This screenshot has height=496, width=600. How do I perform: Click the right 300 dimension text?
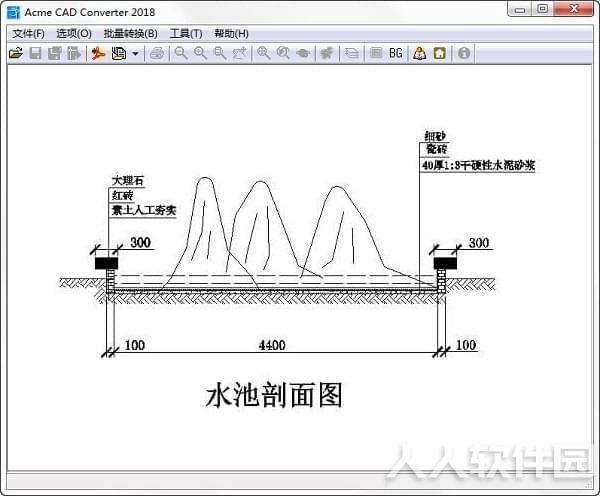tap(479, 242)
